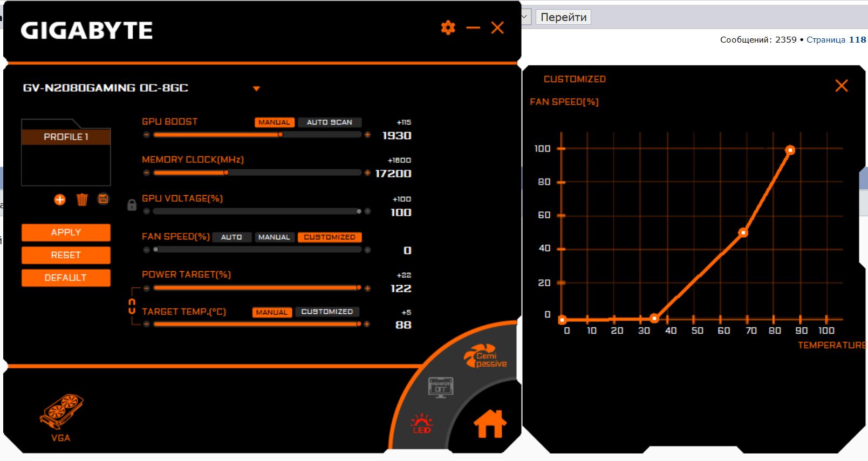Select the fan curve point at 50% speed
This screenshot has height=461, width=868.
[x=743, y=232]
